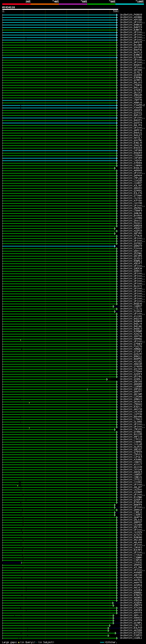Select the UniRef100_Q2HH91 label
The image size is (146, 644).
pos(131,191)
